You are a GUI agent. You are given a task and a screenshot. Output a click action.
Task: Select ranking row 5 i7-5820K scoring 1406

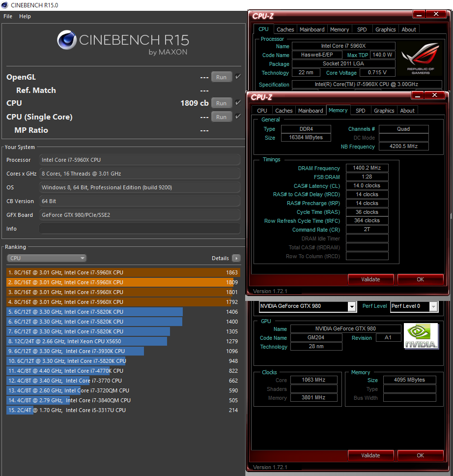123,312
